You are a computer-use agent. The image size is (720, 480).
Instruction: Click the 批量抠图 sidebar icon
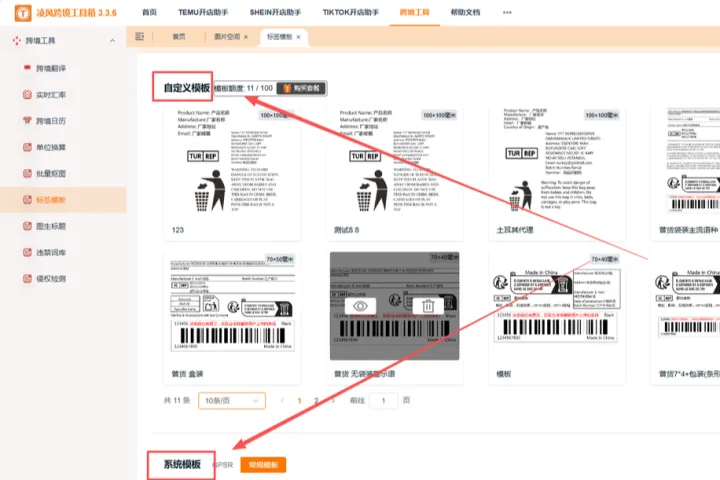click(x=27, y=173)
